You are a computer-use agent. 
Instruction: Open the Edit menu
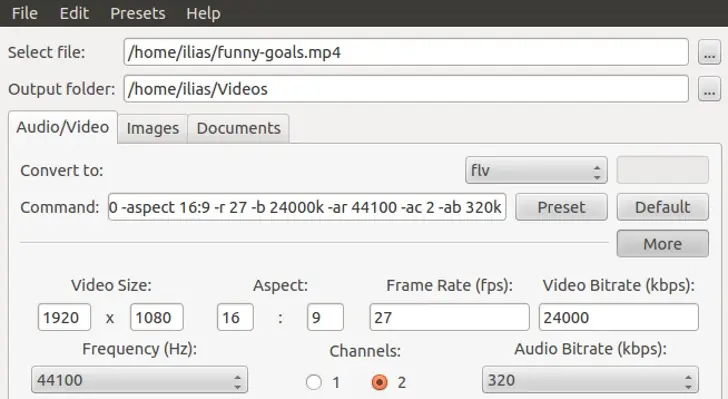click(x=74, y=13)
